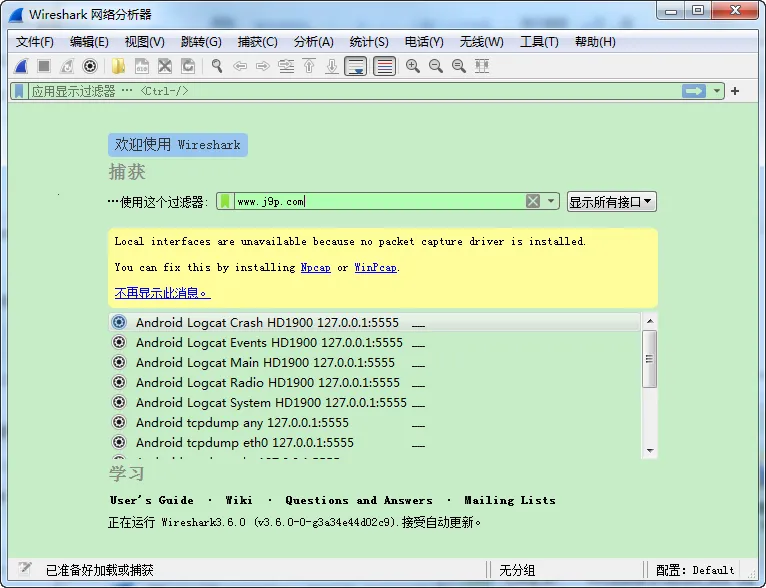Open capture options gear icon
The width and height of the screenshot is (766, 588).
click(90, 66)
